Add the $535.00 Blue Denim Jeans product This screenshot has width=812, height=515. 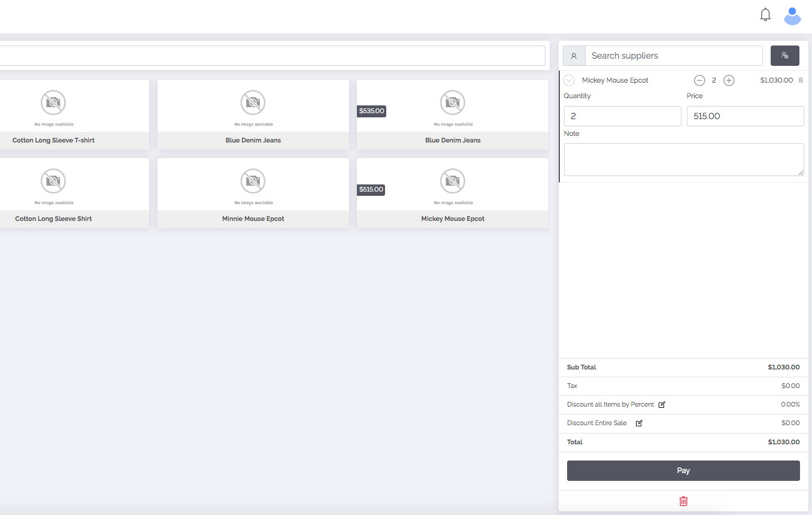(x=453, y=114)
